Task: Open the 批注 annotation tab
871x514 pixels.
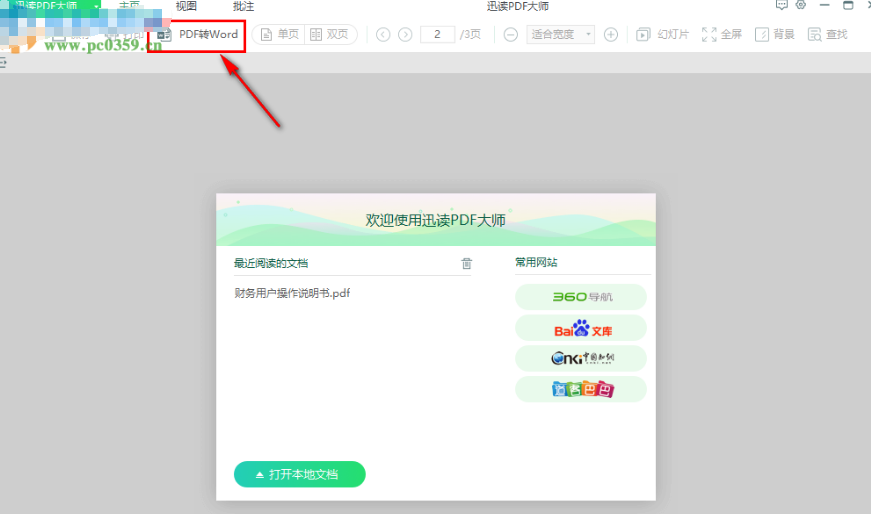Action: [x=243, y=6]
